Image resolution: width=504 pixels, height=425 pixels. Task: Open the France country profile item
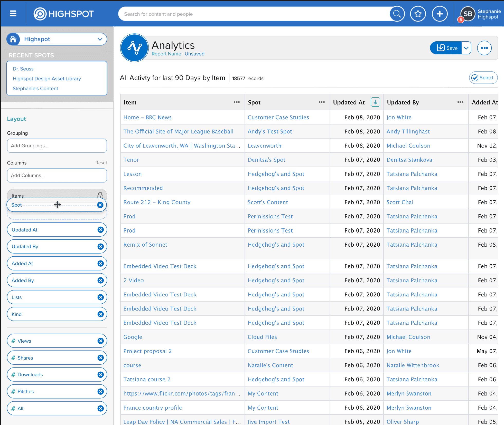[x=153, y=408]
